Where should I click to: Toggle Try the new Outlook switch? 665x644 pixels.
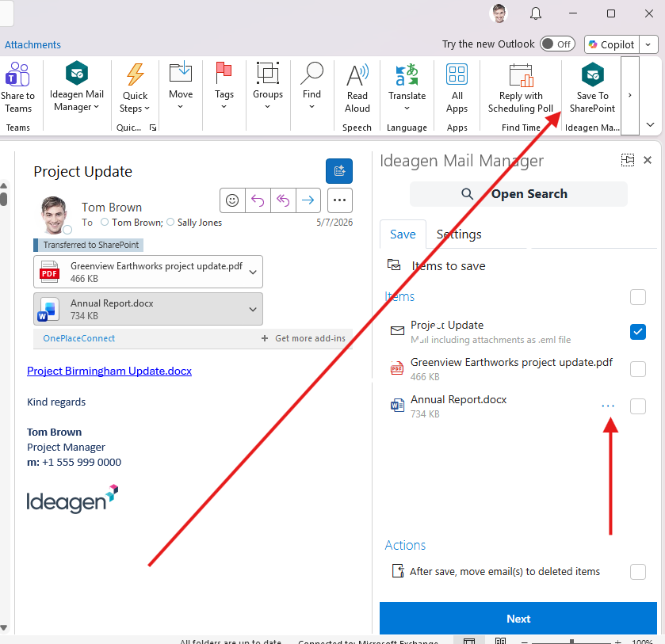(x=557, y=44)
